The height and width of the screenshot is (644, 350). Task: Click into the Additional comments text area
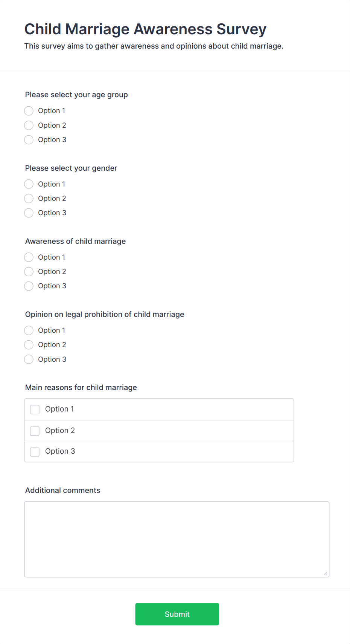[x=177, y=539]
